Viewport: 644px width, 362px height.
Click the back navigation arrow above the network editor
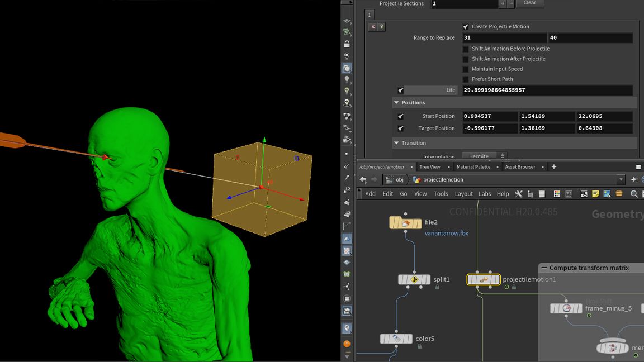362,179
